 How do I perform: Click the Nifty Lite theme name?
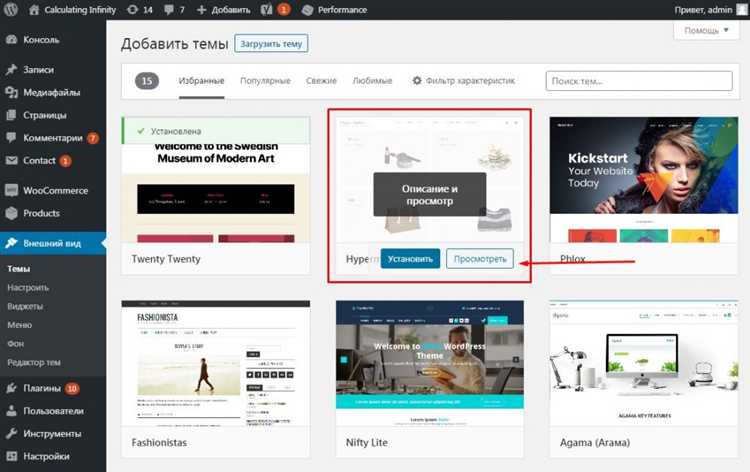[x=366, y=442]
